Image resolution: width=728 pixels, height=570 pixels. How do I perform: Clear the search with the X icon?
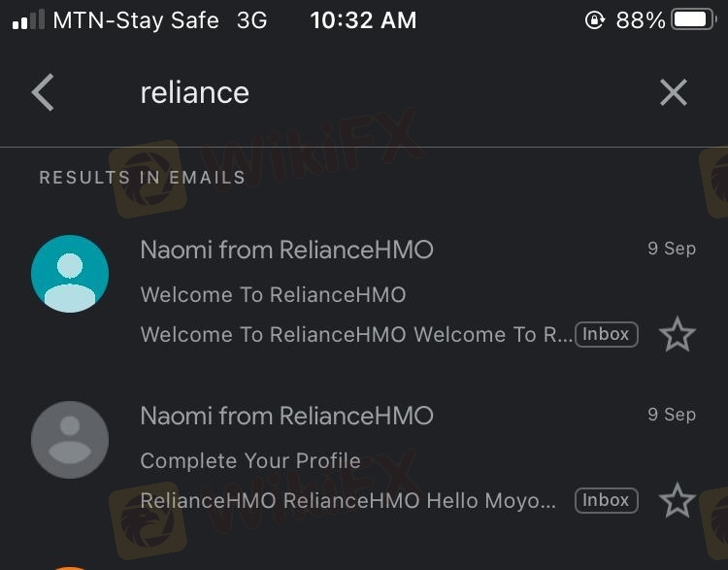click(673, 93)
